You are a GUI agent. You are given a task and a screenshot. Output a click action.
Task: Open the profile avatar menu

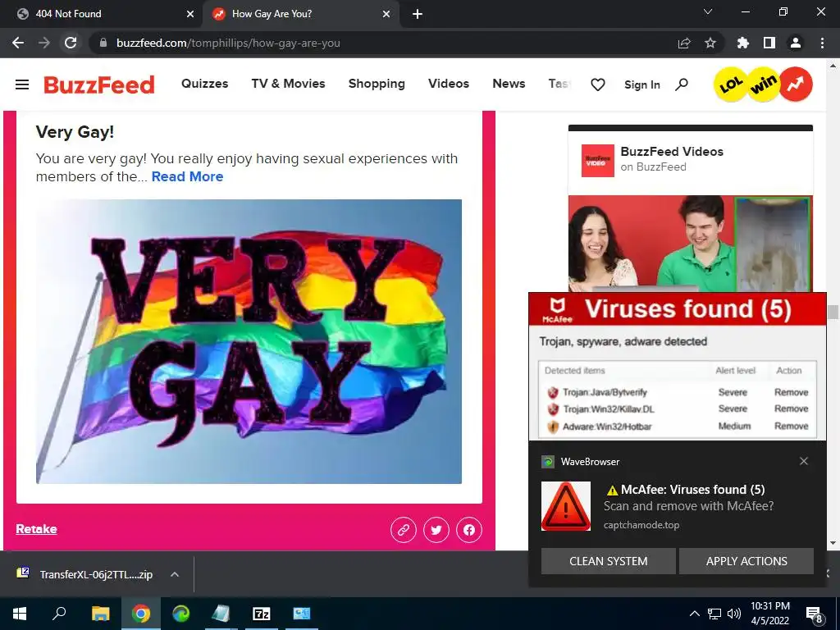(x=796, y=43)
